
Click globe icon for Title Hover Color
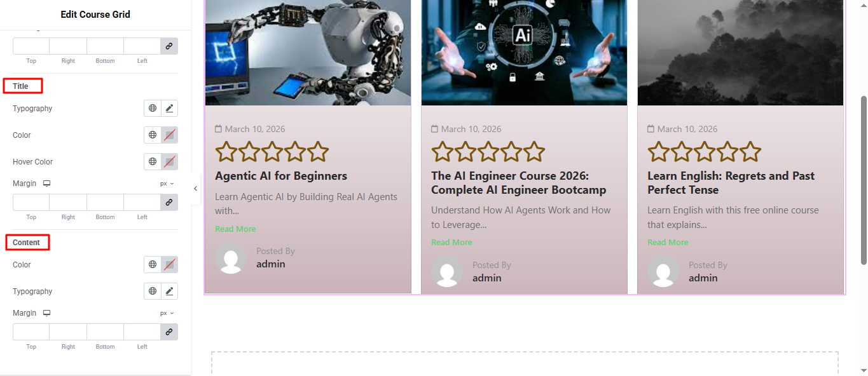tap(153, 162)
